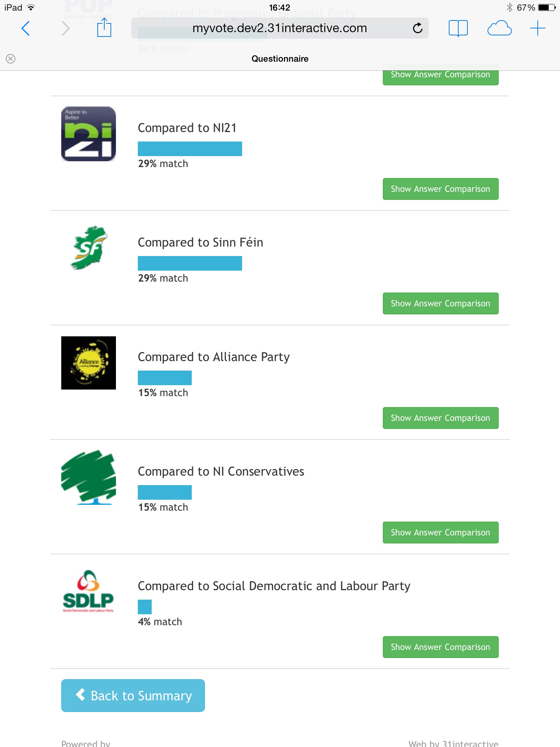Tap the NI21 party logo
Screen dimensions: 560x747
point(89,134)
